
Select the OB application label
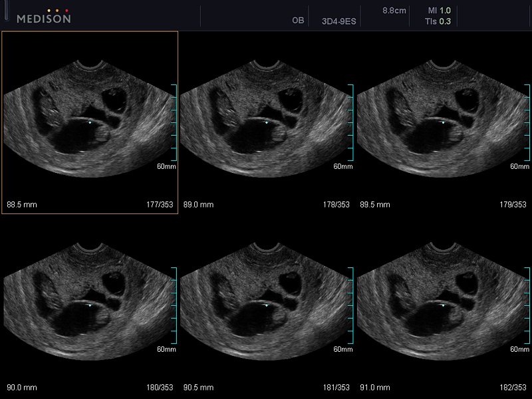click(298, 21)
